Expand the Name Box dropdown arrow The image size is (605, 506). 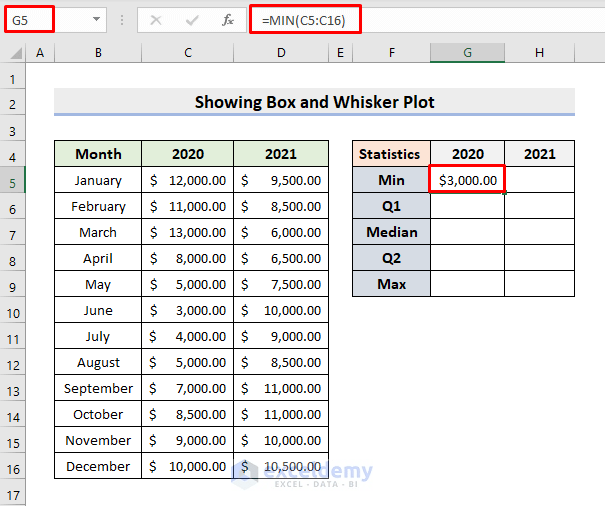96,19
